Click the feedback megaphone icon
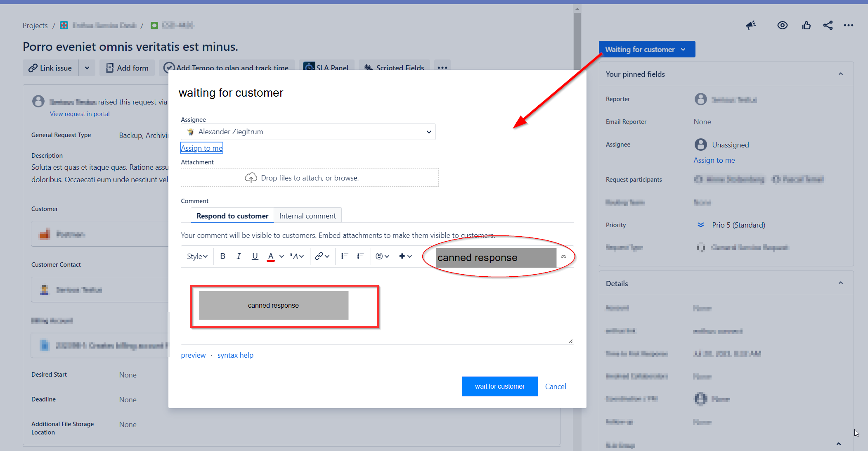The height and width of the screenshot is (451, 868). click(x=751, y=25)
